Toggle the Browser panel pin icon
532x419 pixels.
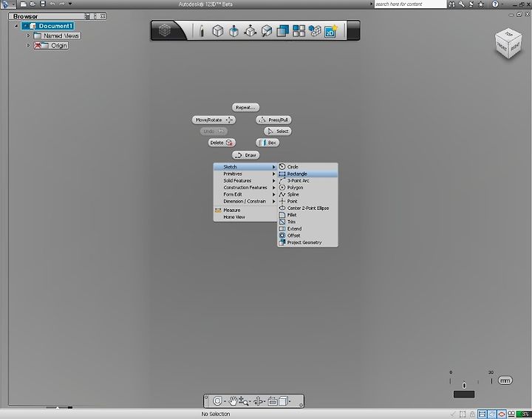(x=95, y=16)
